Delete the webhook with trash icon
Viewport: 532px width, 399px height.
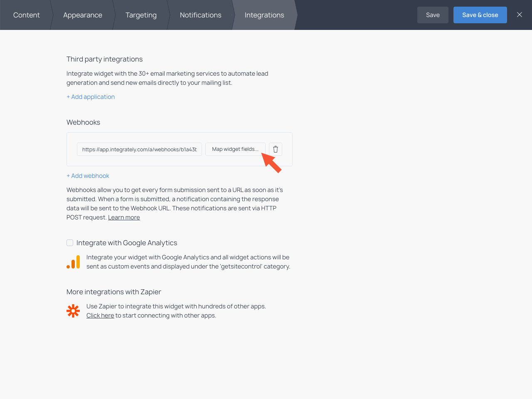pyautogui.click(x=275, y=149)
